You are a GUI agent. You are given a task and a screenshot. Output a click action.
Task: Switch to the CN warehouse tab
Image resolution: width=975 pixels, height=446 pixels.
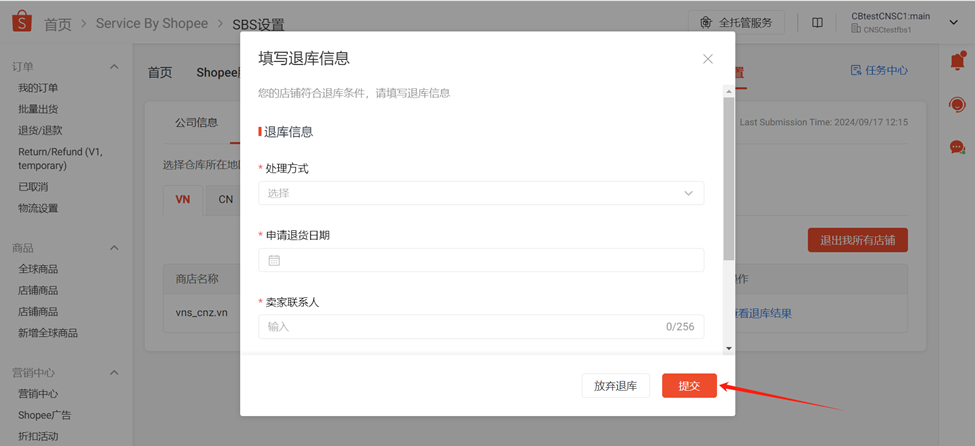click(225, 199)
